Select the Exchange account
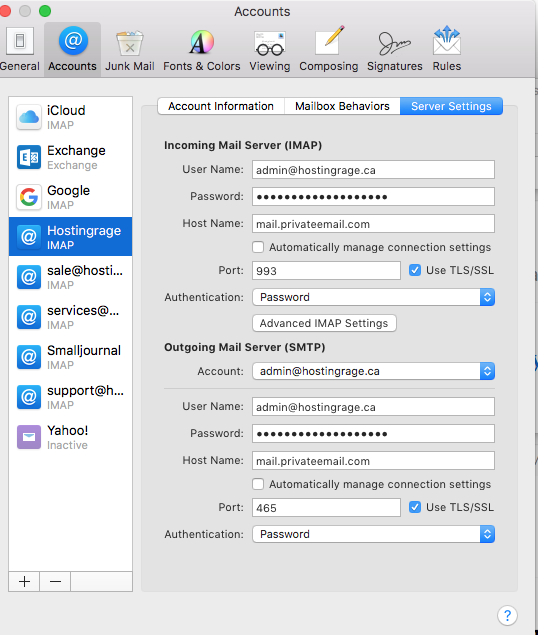Image resolution: width=538 pixels, height=635 pixels. tap(70, 157)
